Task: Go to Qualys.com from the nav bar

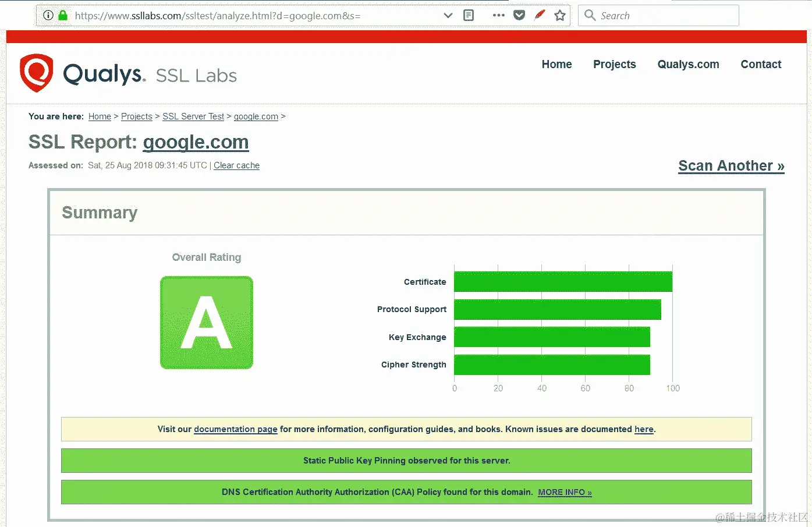Action: pos(688,65)
